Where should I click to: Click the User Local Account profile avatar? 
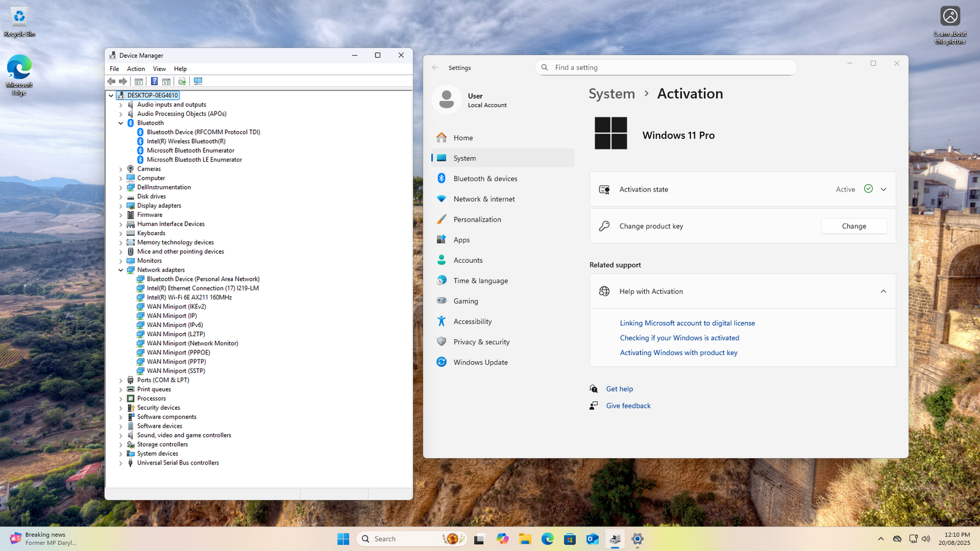pos(447,100)
